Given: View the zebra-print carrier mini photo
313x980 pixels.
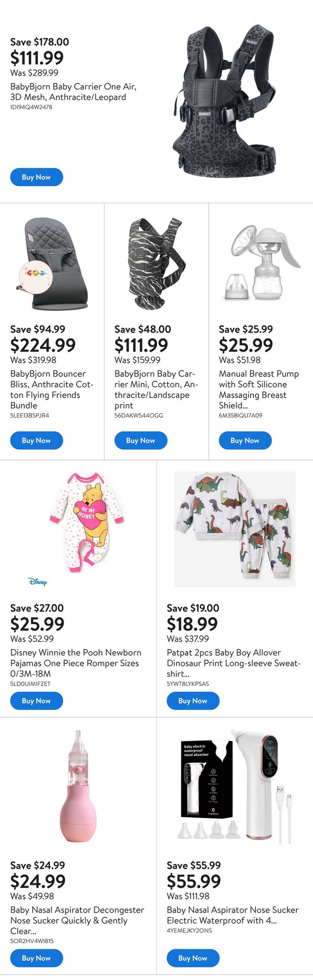Looking at the screenshot, I should coord(156,265).
